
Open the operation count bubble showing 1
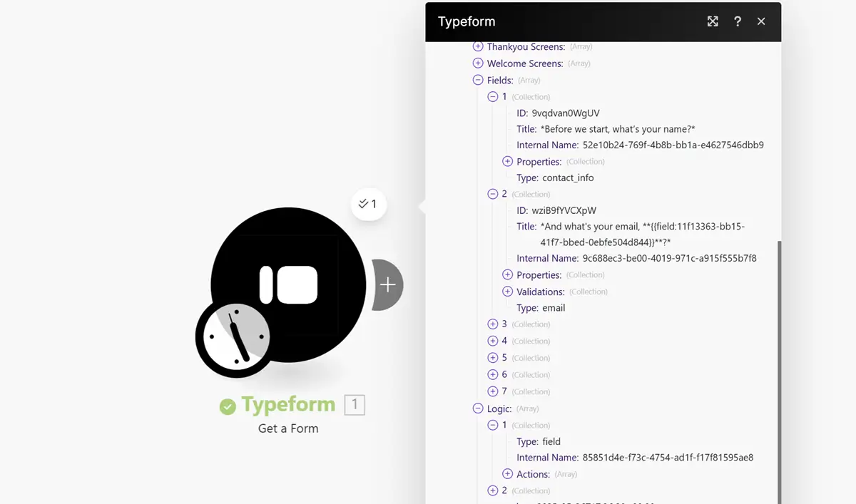[x=368, y=205]
